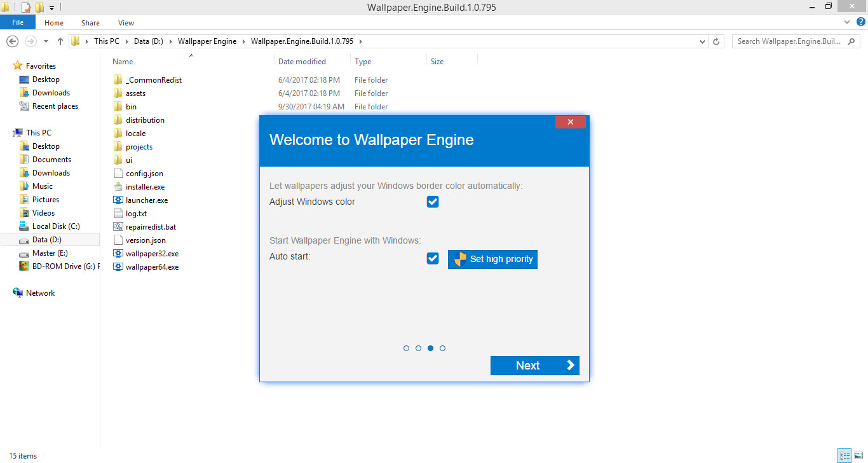Select the repairredist.bat icon

tap(118, 227)
